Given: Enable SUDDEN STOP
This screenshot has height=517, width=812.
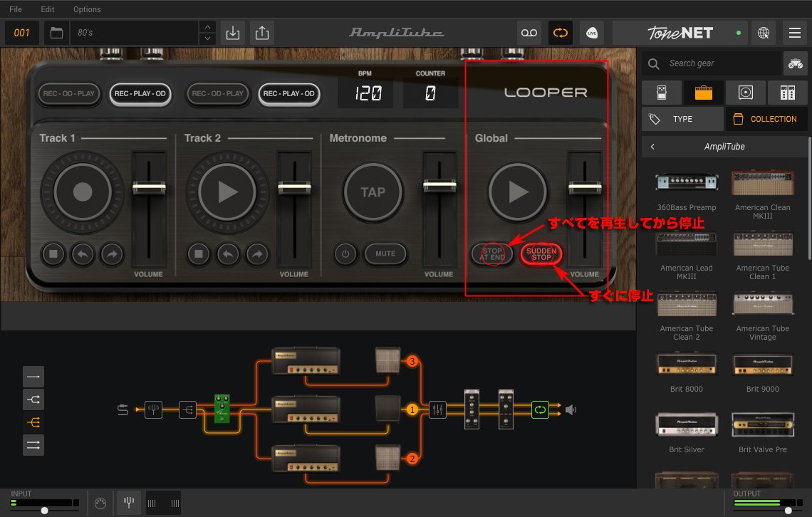Looking at the screenshot, I should coord(541,254).
